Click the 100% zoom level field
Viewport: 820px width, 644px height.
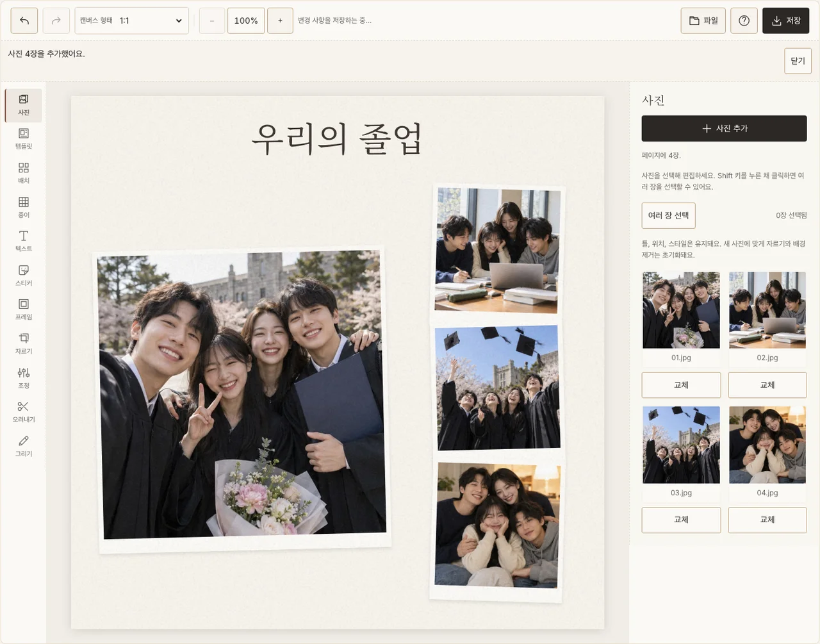tap(246, 21)
